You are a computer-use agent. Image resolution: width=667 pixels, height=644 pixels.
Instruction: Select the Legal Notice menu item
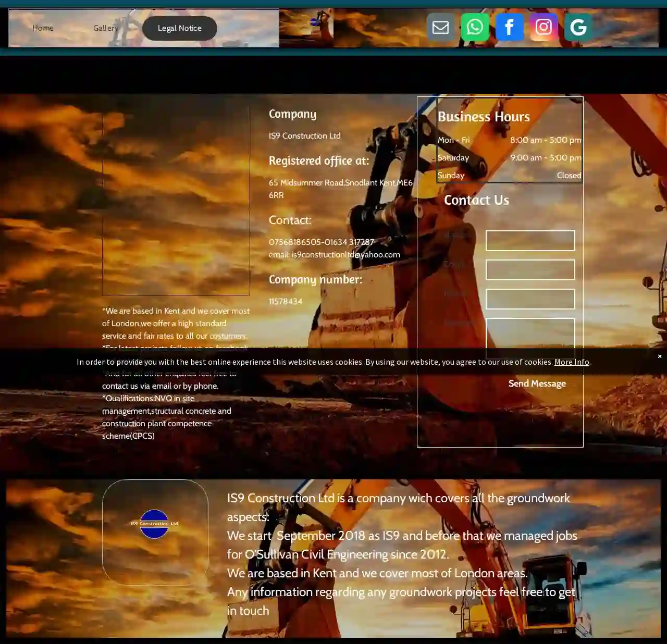coord(180,28)
